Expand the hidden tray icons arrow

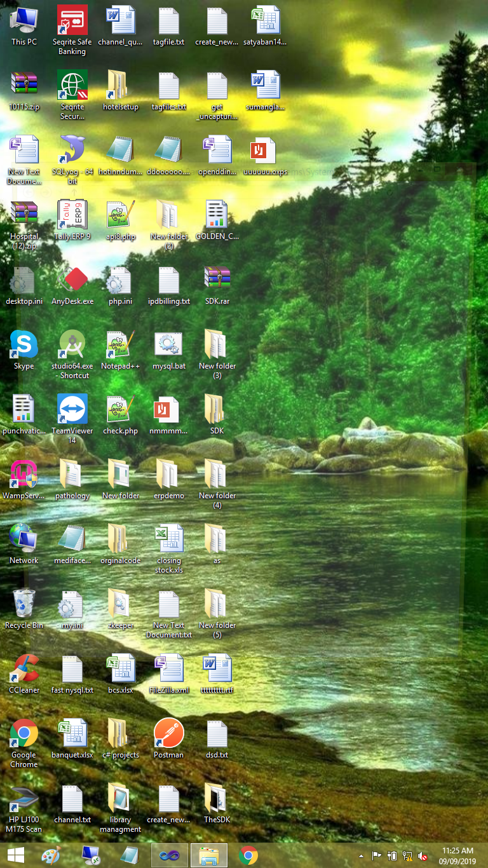(362, 856)
